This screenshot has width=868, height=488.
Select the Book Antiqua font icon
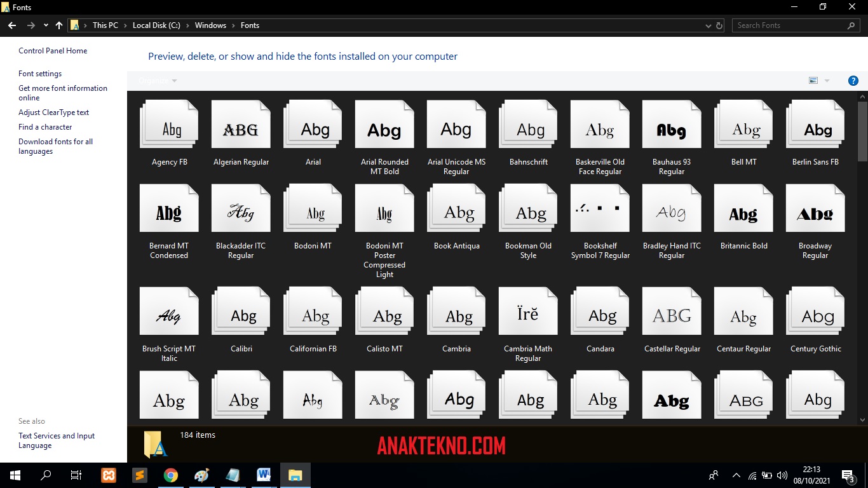pos(456,208)
